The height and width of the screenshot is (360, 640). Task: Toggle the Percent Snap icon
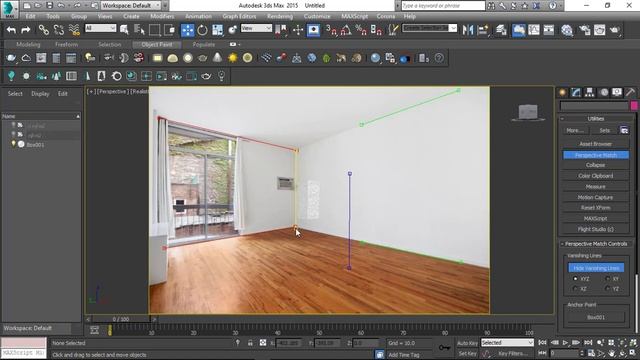pyautogui.click(x=361, y=30)
